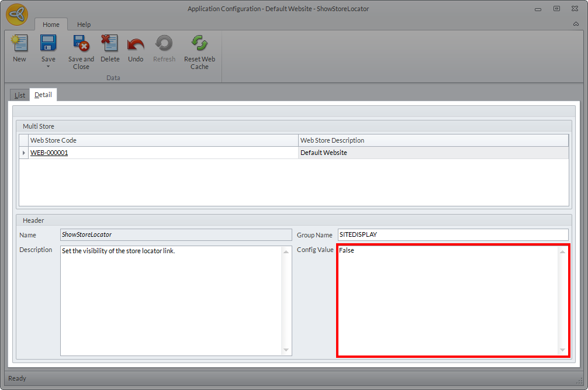The height and width of the screenshot is (390, 588).
Task: Click the Delete icon in ribbon
Action: point(110,44)
